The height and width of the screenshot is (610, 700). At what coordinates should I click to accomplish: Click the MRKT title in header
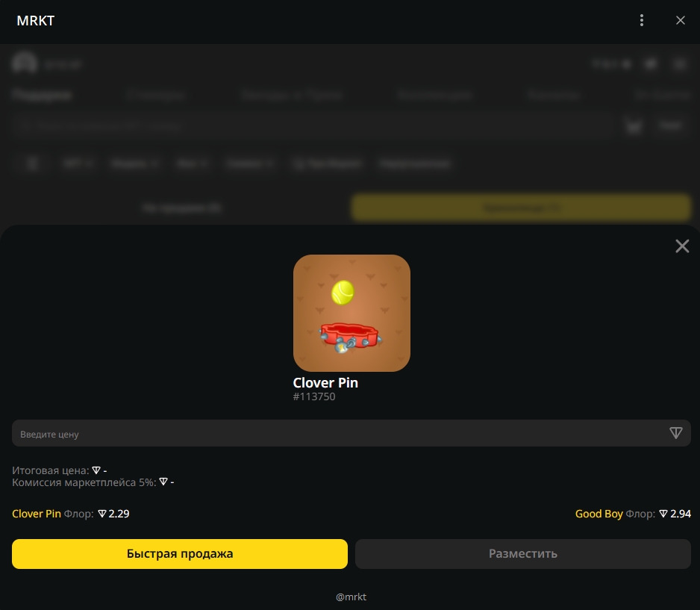(36, 21)
